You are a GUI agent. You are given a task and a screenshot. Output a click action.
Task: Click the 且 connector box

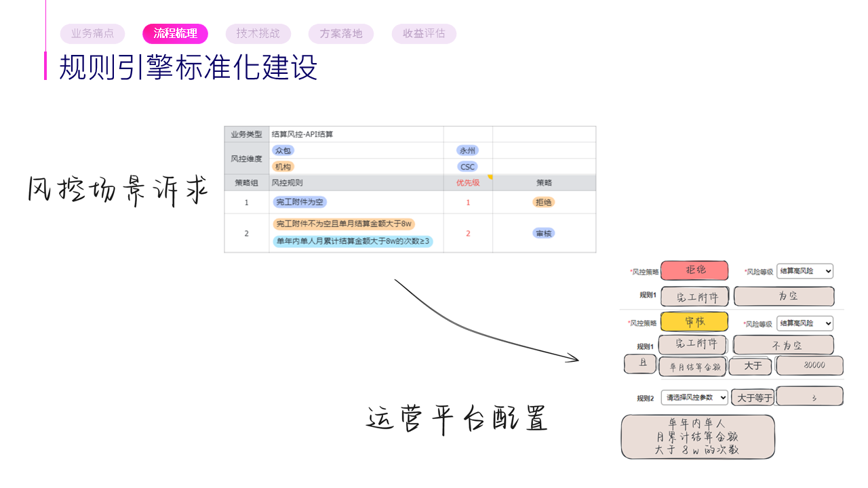[640, 365]
